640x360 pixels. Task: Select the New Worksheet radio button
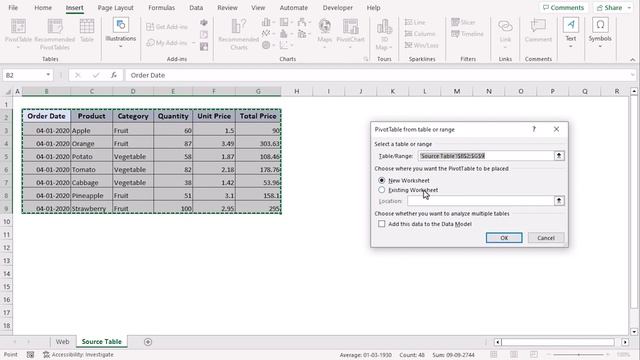pyautogui.click(x=382, y=180)
